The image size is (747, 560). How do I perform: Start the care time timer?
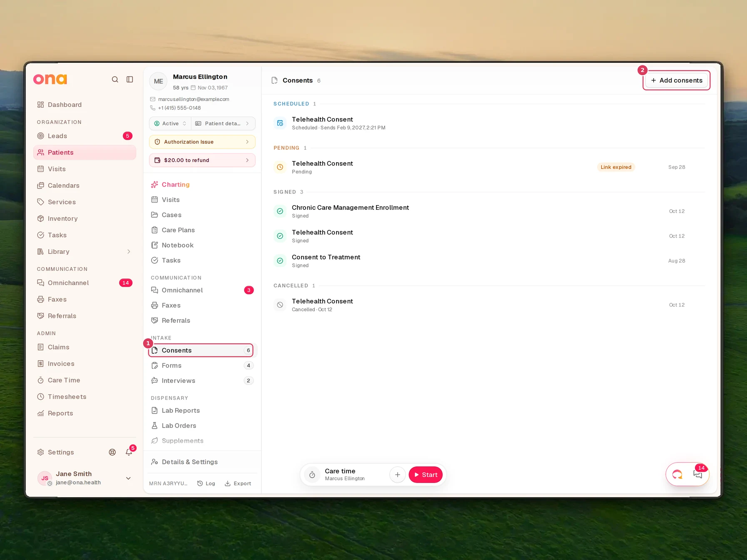click(x=426, y=475)
